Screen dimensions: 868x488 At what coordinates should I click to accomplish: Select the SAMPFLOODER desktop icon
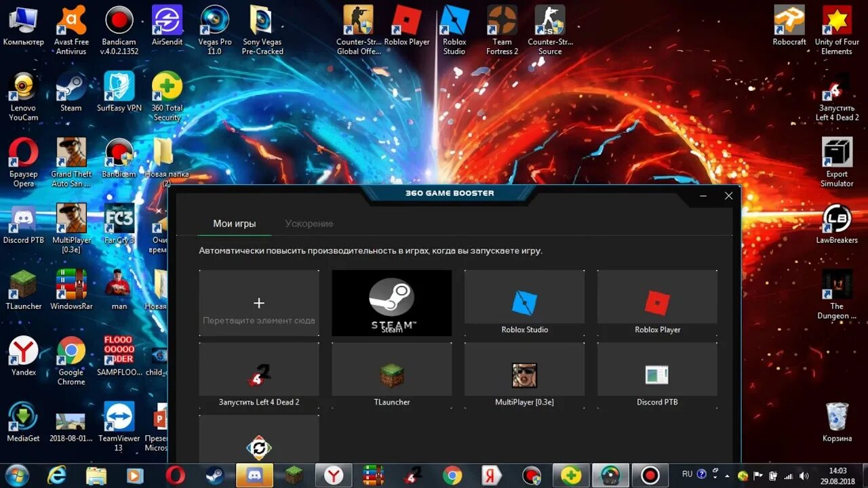119,357
